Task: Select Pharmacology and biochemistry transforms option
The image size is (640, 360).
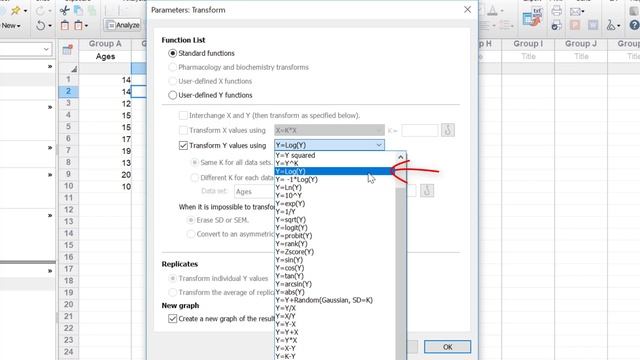Action: tap(173, 67)
